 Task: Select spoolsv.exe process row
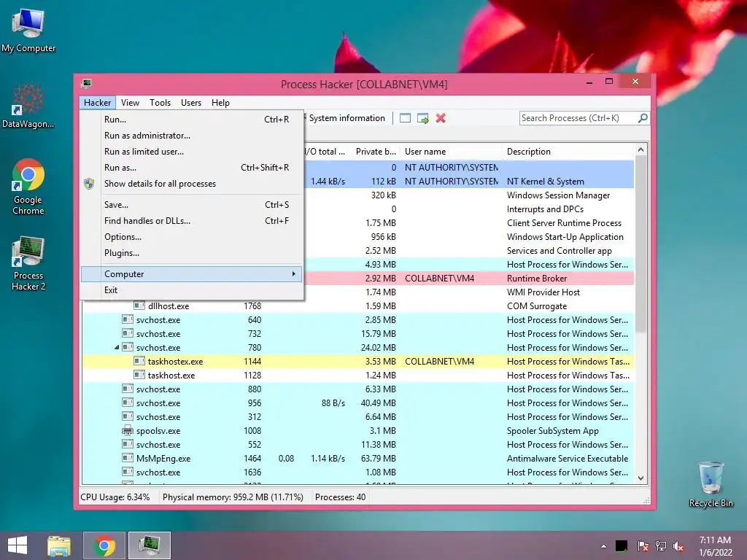click(358, 431)
